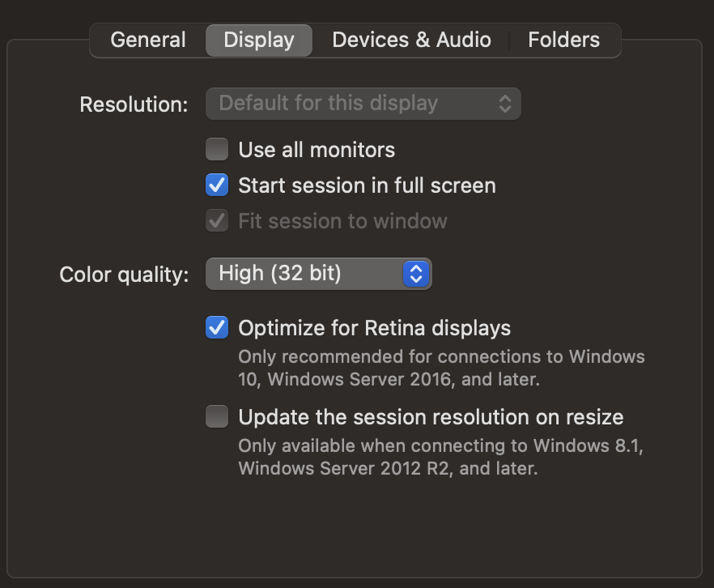Click the Windows 10 compatibility note text
This screenshot has height=588, width=714.
pyautogui.click(x=441, y=369)
